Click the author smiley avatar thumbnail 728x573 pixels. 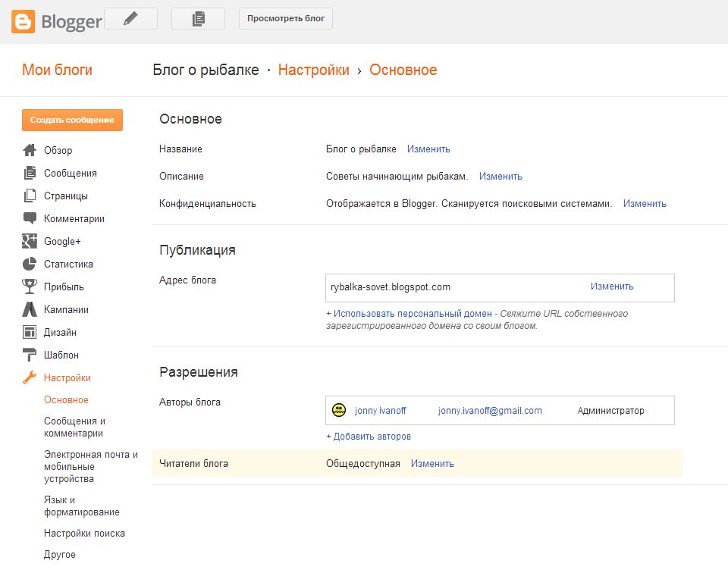[x=339, y=411]
